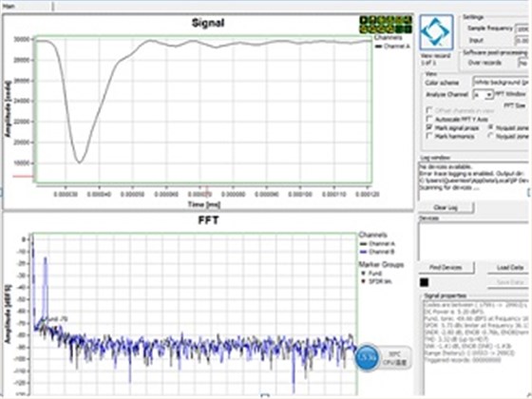This screenshot has height=399, width=532.
Task: Uncheck Mark signal props checkbox
Action: 429,127
